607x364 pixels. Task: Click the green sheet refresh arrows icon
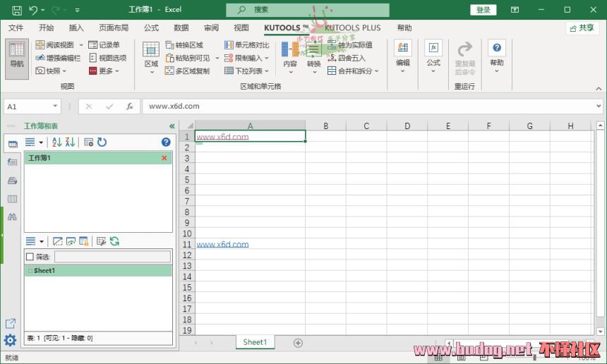tap(114, 242)
